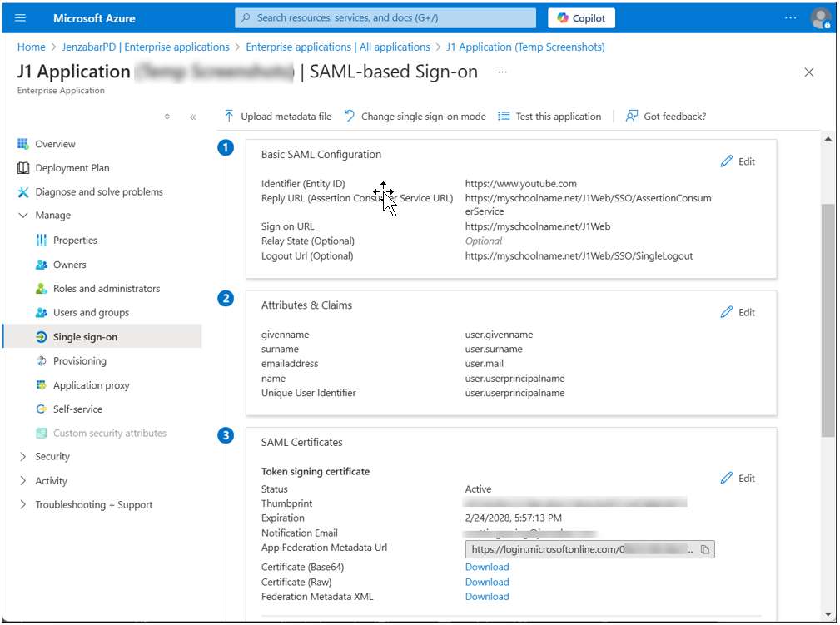The height and width of the screenshot is (625, 840).
Task: Open the Azure portal hamburger menu
Action: pos(20,18)
